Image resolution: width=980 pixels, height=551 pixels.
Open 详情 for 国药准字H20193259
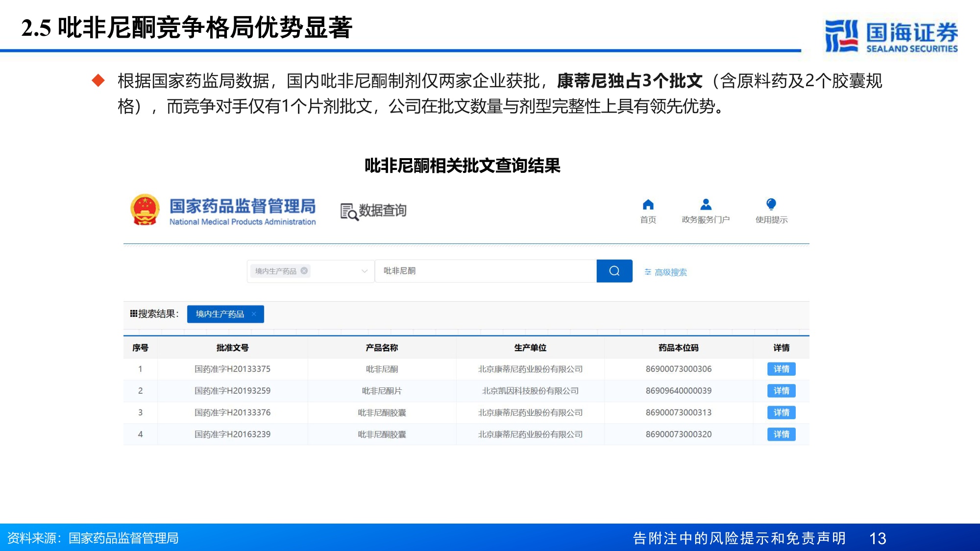pyautogui.click(x=781, y=391)
